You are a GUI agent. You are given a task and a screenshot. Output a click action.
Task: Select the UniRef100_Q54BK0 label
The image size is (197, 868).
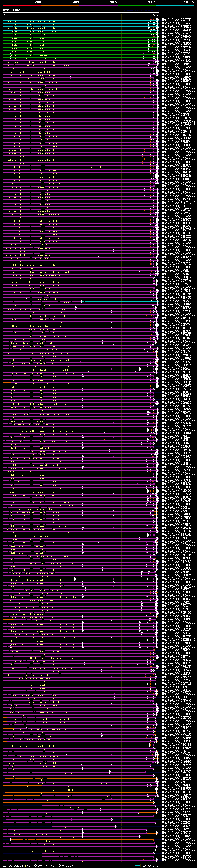pyautogui.click(x=177, y=78)
